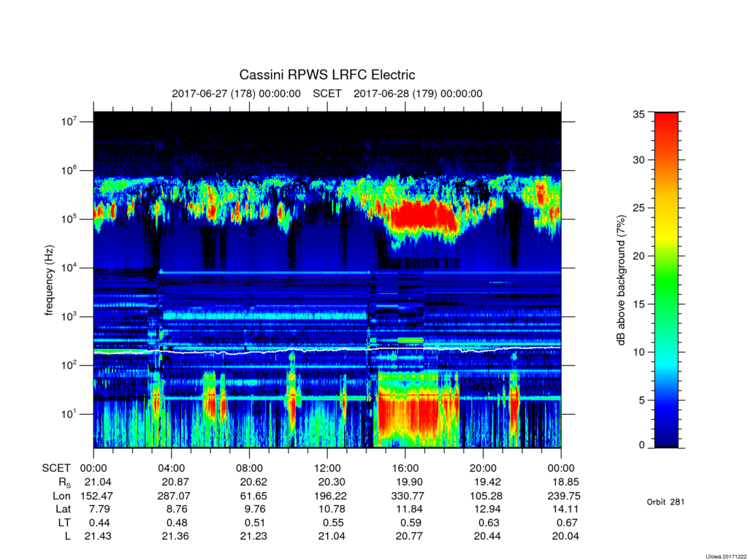Click the Lon row label
This screenshot has height=560, width=748.
(x=61, y=496)
